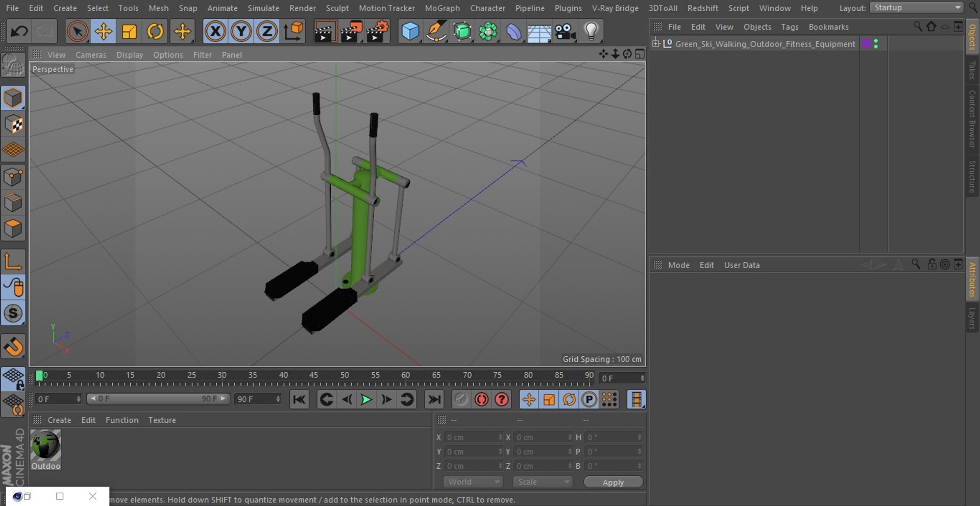Switch to the Takes side tab

pyautogui.click(x=972, y=70)
